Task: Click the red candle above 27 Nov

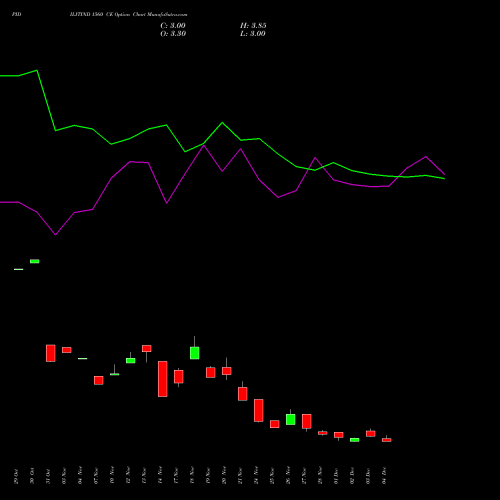Action: [307, 422]
